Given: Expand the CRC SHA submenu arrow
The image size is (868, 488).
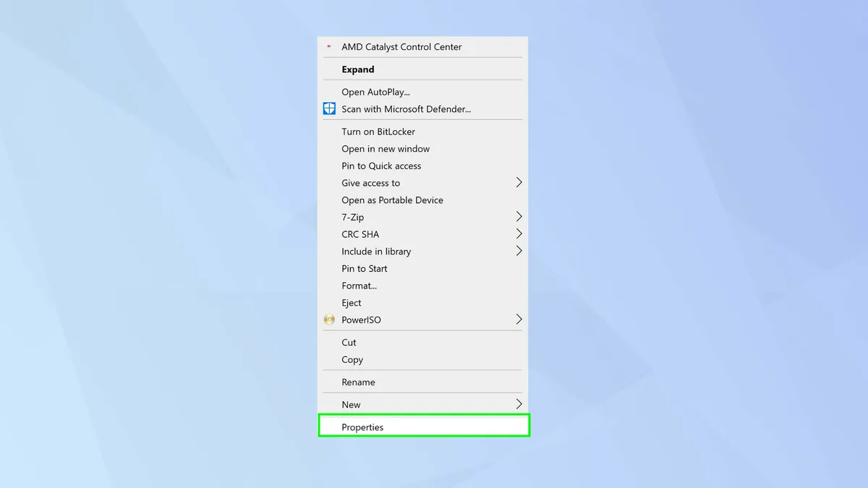Looking at the screenshot, I should [x=519, y=234].
